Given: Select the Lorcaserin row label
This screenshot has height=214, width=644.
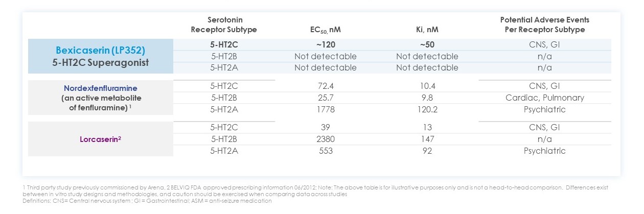Looking at the screenshot, I should coord(101,138).
